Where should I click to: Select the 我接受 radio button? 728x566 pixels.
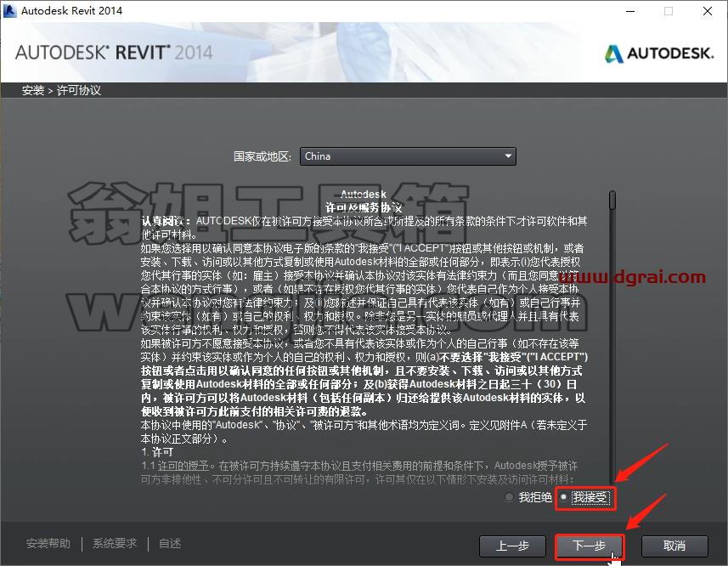coord(564,497)
